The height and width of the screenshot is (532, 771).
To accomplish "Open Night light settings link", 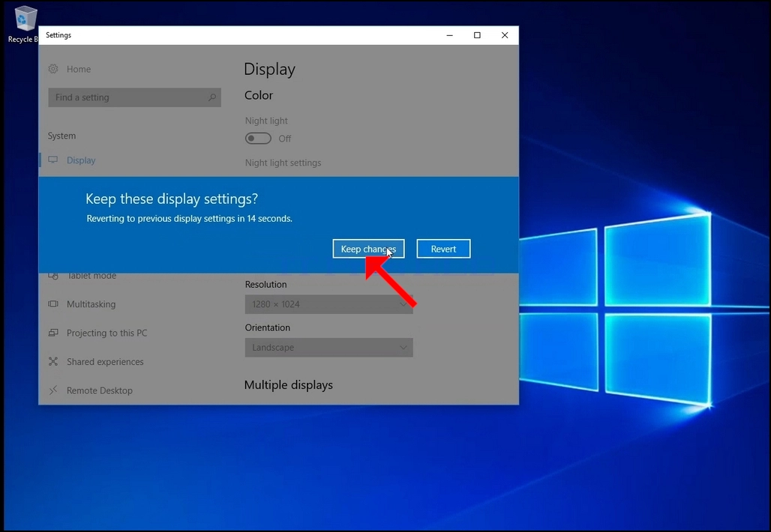I will point(283,163).
